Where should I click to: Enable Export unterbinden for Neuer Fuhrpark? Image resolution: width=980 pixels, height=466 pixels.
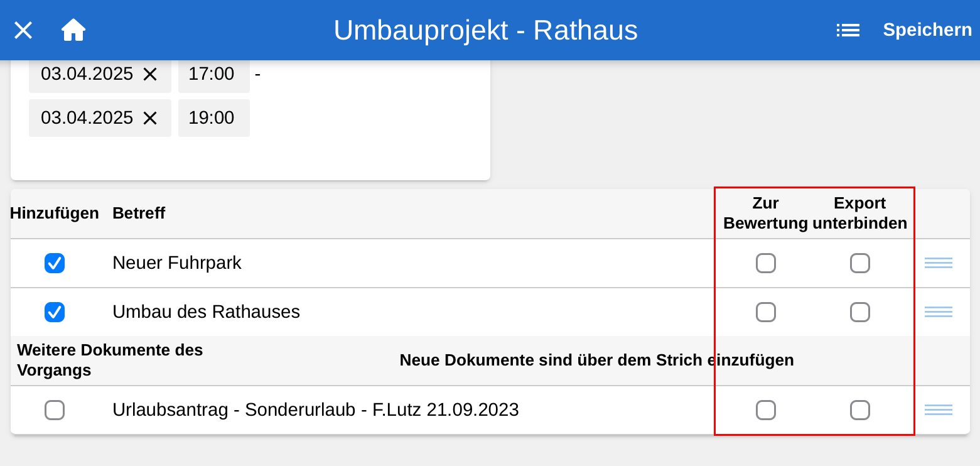click(859, 263)
